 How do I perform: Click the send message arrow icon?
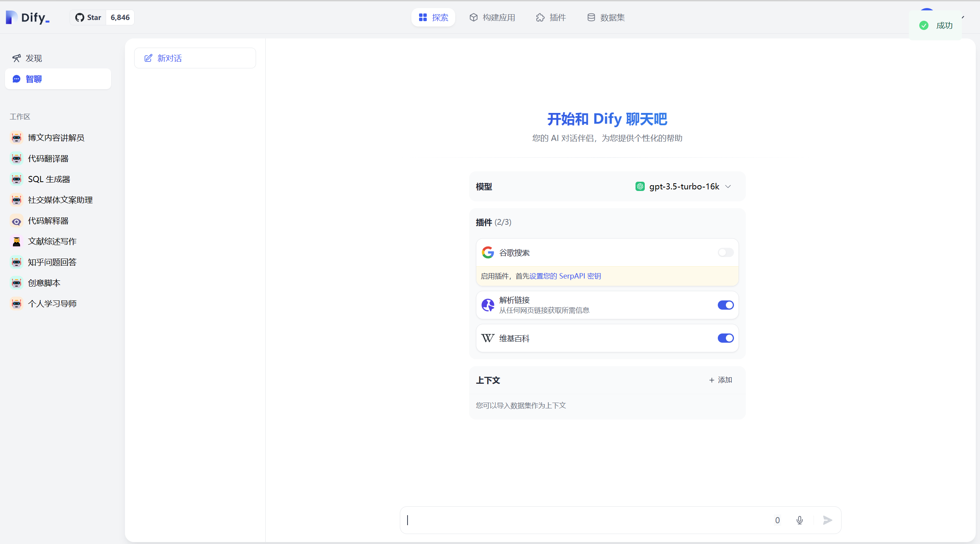point(827,520)
